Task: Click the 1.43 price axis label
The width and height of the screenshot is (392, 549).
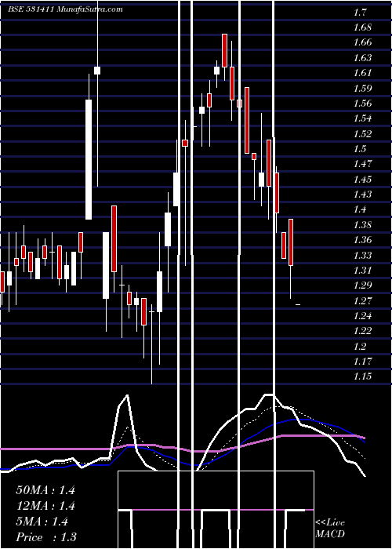Action: tap(362, 195)
